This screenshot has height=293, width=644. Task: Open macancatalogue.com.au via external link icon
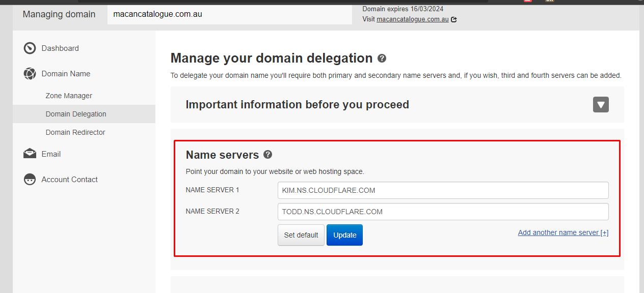(453, 19)
